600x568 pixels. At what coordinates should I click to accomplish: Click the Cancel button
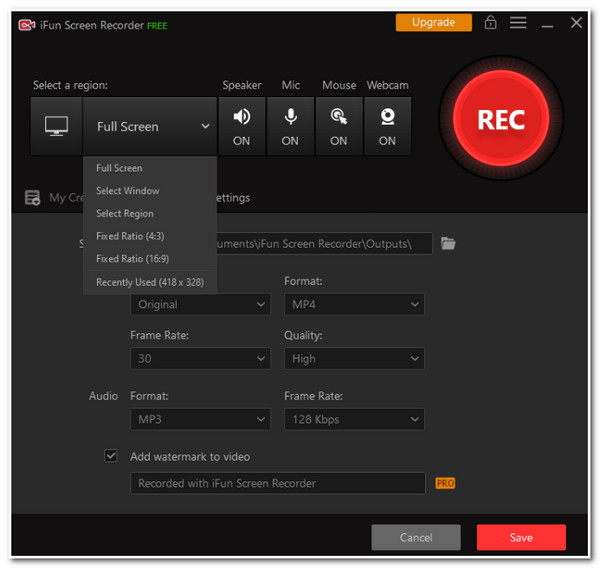(416, 537)
